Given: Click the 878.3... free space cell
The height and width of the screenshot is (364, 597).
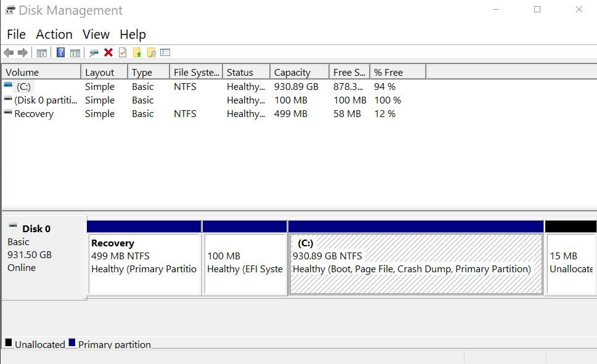Looking at the screenshot, I should pos(348,86).
